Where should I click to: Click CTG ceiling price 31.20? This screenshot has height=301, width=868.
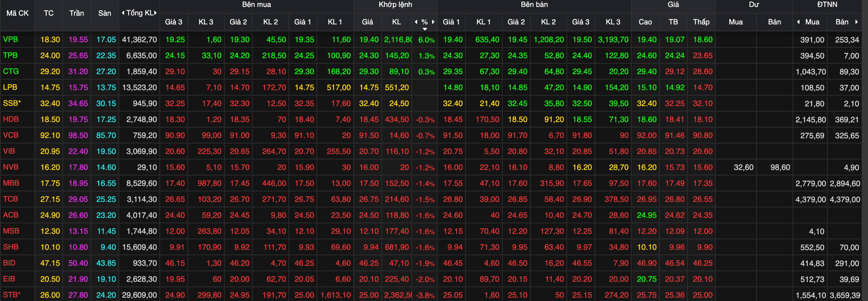click(78, 71)
